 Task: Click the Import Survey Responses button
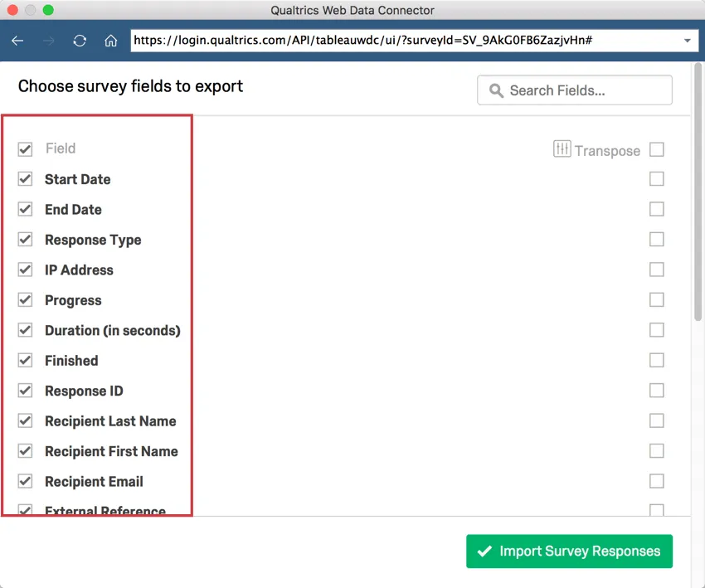[x=569, y=551]
